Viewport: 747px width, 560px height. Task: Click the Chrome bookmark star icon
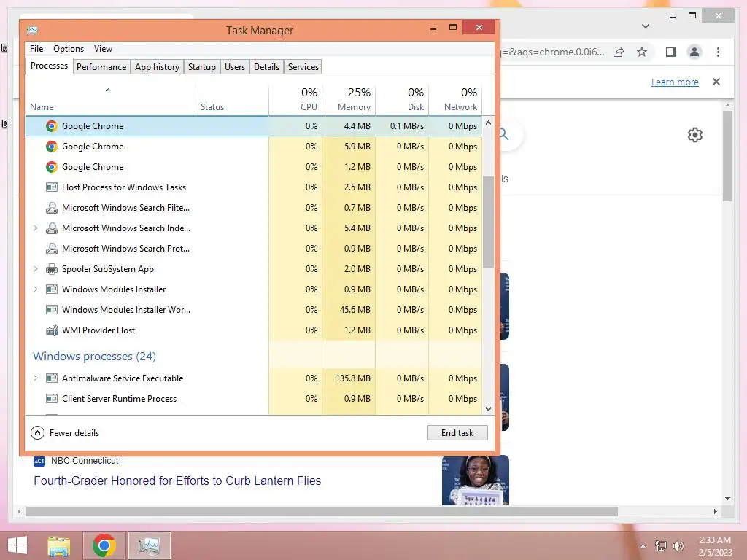pos(642,52)
